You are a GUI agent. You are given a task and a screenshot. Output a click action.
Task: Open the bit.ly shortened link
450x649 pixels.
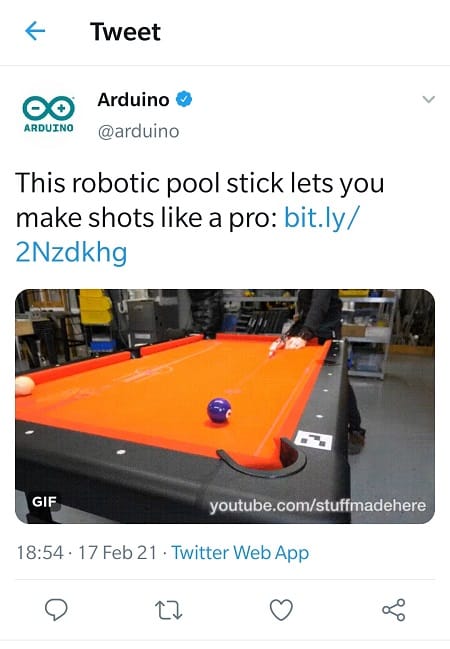pos(187,235)
